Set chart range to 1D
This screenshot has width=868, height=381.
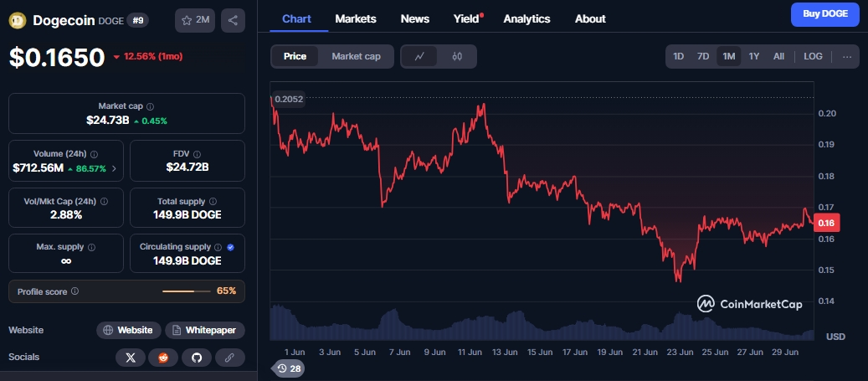678,56
